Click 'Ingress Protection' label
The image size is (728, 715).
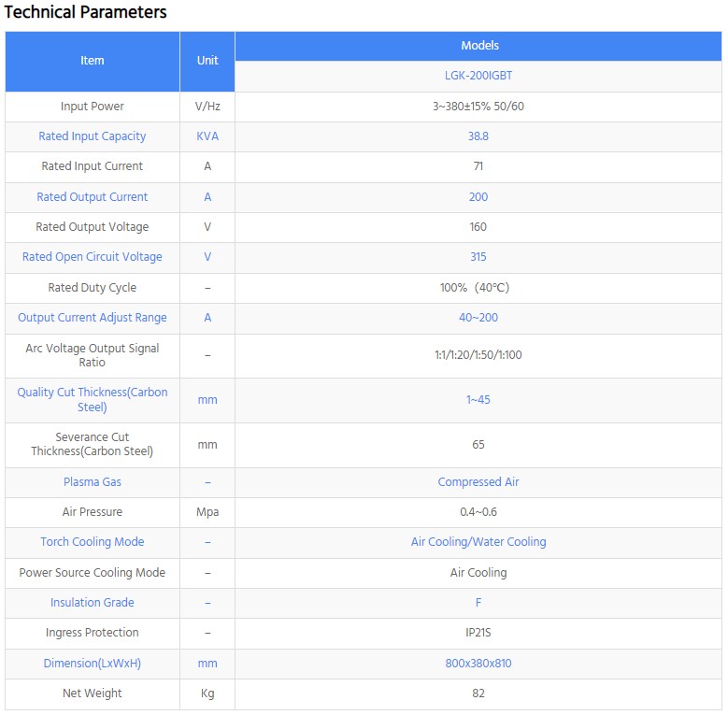92,633
